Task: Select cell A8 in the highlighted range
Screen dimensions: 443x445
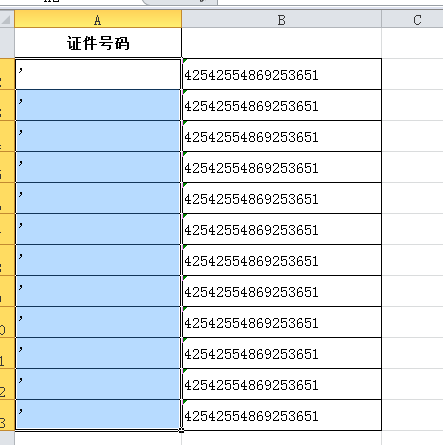Action: 98,260
